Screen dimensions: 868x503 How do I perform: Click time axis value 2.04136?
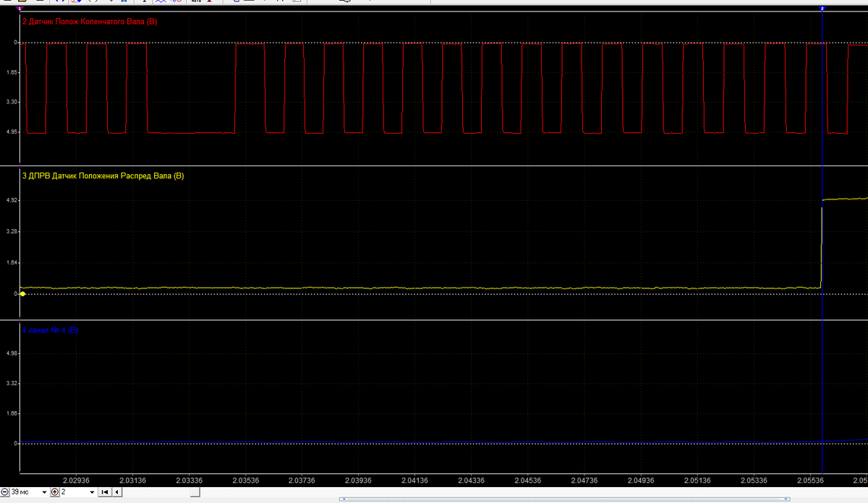pos(414,480)
